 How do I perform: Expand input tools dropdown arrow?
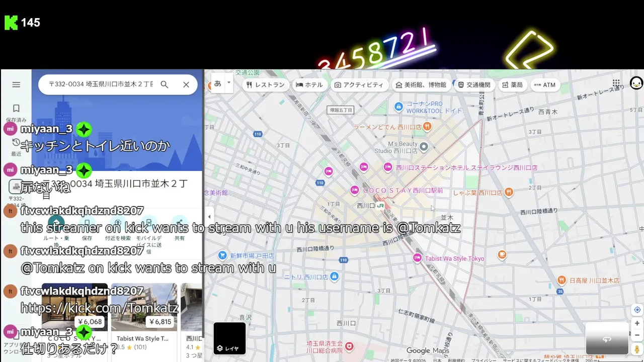229,83
